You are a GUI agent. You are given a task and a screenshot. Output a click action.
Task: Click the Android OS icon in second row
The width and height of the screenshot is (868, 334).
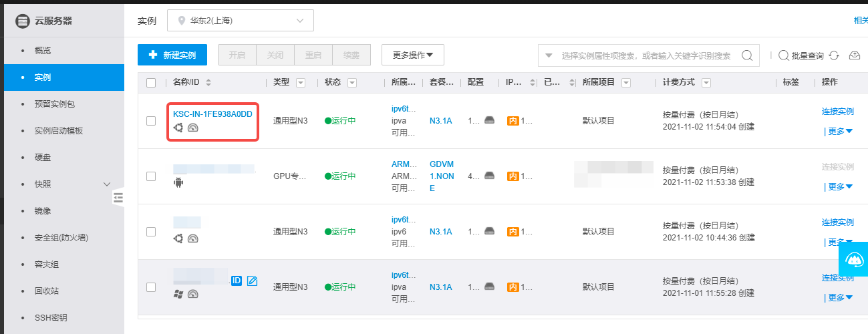point(178,182)
